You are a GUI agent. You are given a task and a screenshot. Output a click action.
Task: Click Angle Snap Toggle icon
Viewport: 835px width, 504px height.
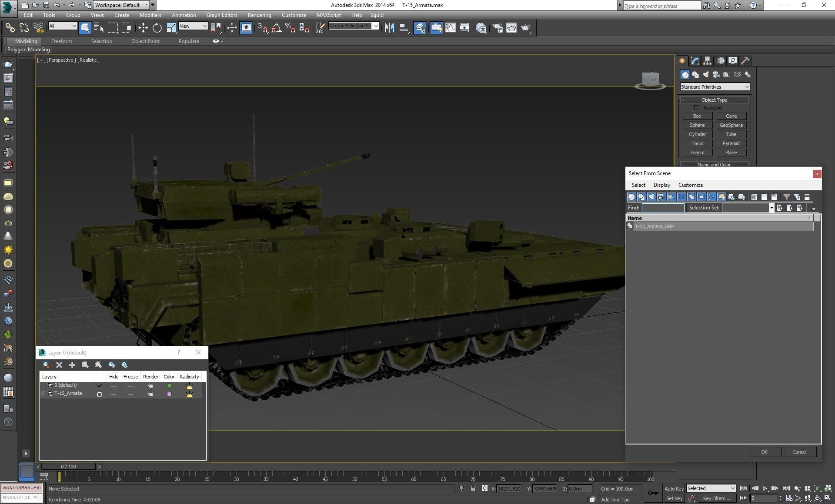point(276,28)
